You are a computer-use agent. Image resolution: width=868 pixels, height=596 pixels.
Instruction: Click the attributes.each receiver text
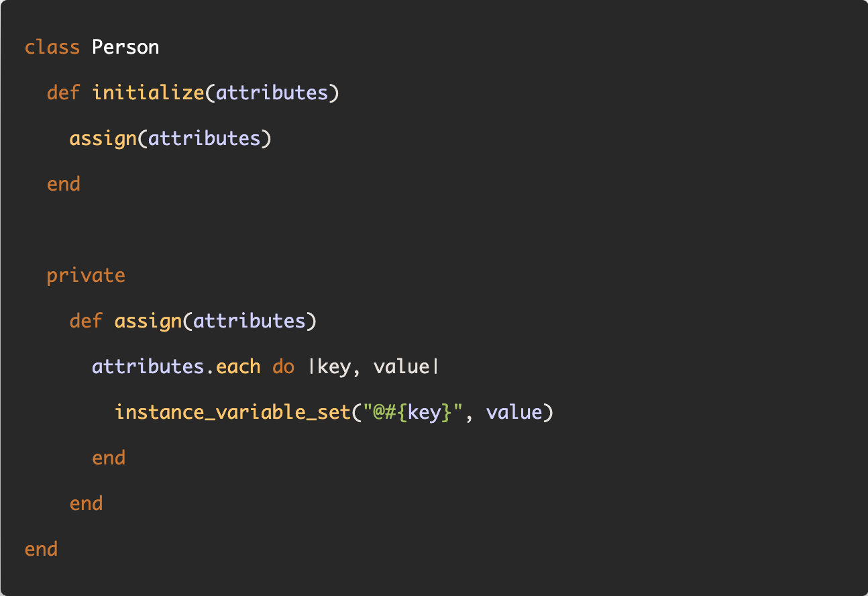176,366
